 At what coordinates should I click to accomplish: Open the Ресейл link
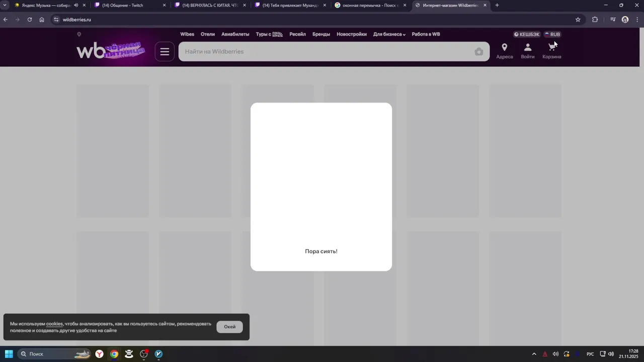(x=298, y=34)
